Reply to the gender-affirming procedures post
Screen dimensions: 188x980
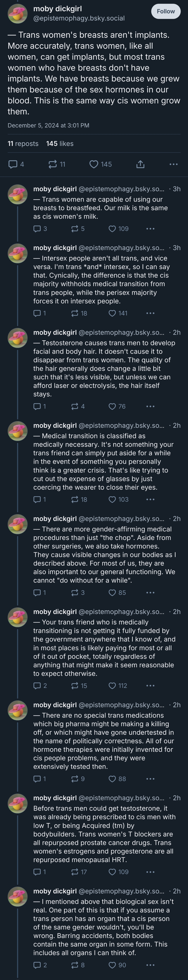pos(37,592)
